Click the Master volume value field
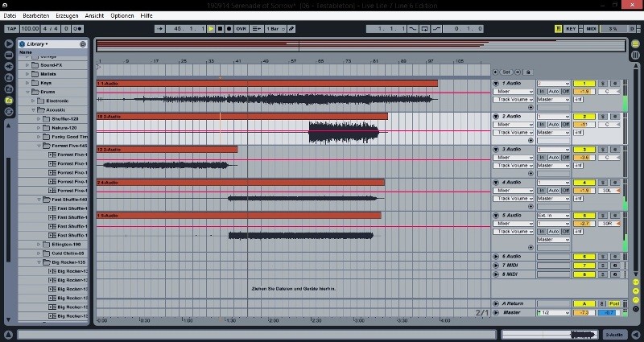The height and width of the screenshot is (342, 644). coord(584,313)
